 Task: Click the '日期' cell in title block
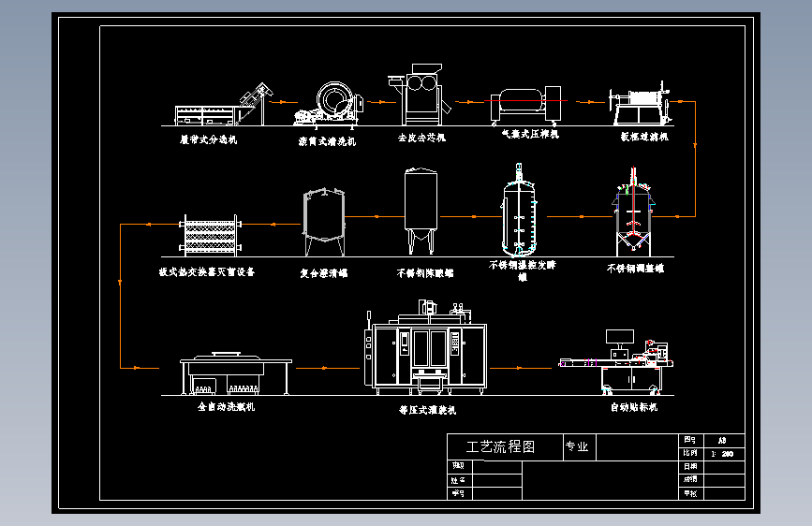(x=691, y=466)
